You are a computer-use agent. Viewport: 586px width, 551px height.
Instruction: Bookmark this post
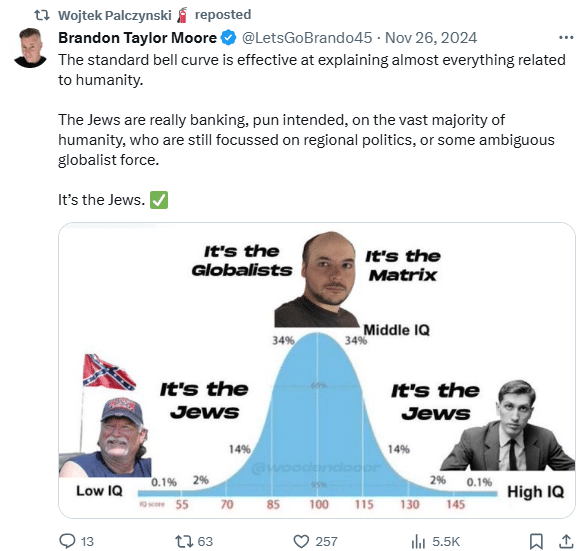point(536,541)
